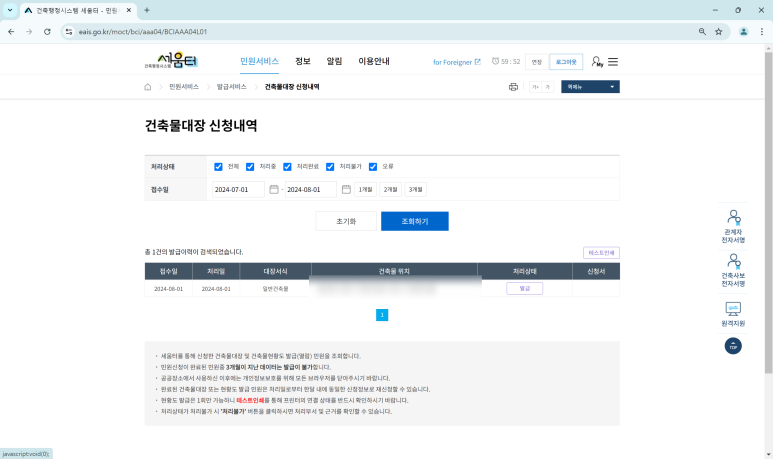Increase font size with 가+ button
The image size is (773, 459).
pyautogui.click(x=535, y=87)
